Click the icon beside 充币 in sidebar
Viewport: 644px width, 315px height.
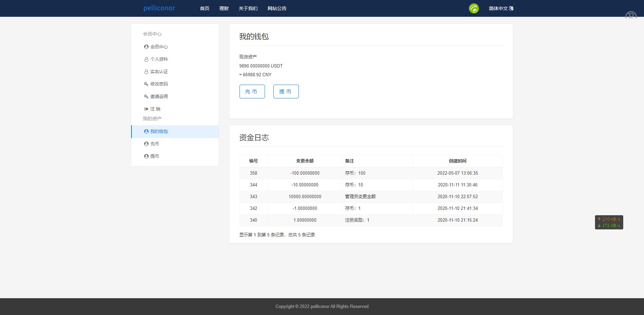click(x=146, y=144)
